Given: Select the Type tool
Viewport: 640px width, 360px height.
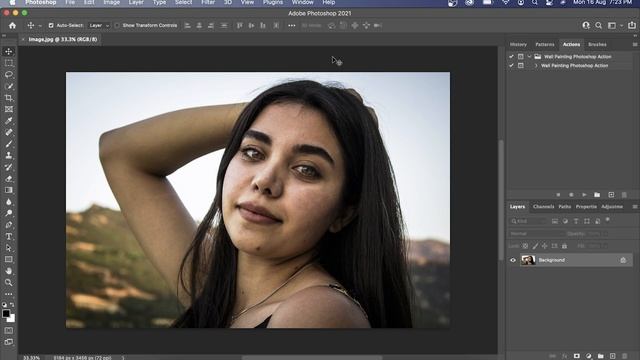Looking at the screenshot, I should pyautogui.click(x=9, y=236).
